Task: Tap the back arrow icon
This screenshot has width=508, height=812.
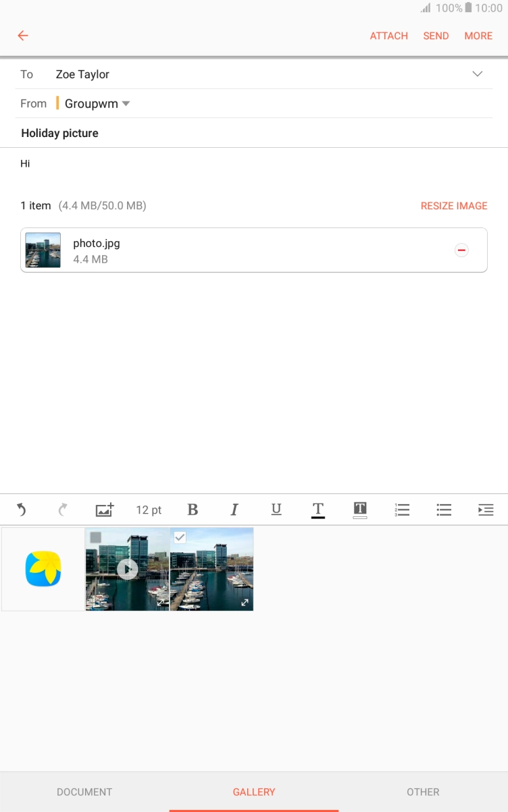Action: click(23, 36)
